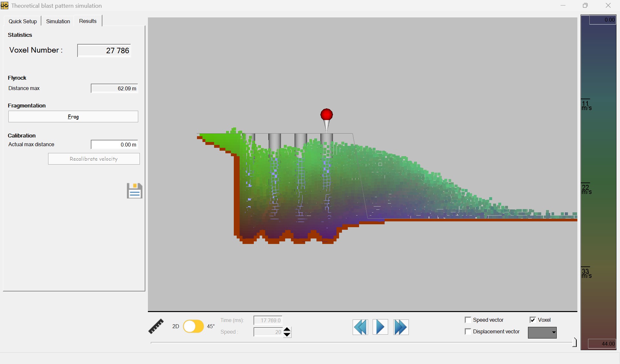Fast forward the simulation playback
The image size is (620, 364).
[400, 327]
